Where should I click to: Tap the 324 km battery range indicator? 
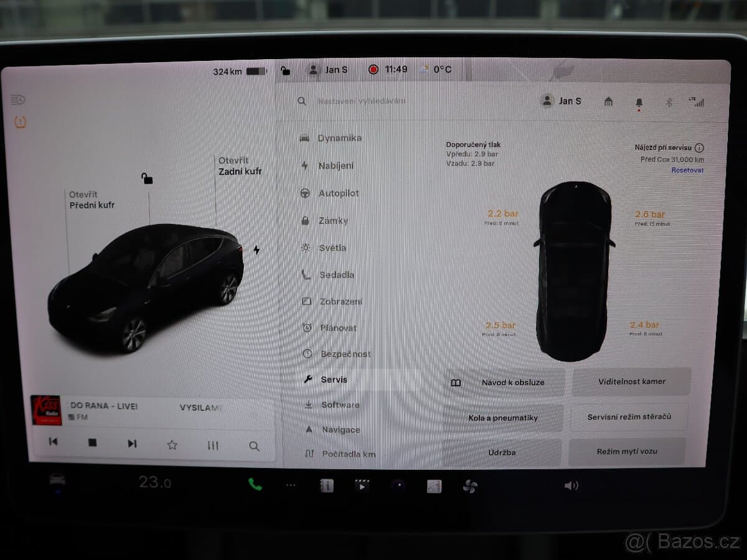click(240, 72)
